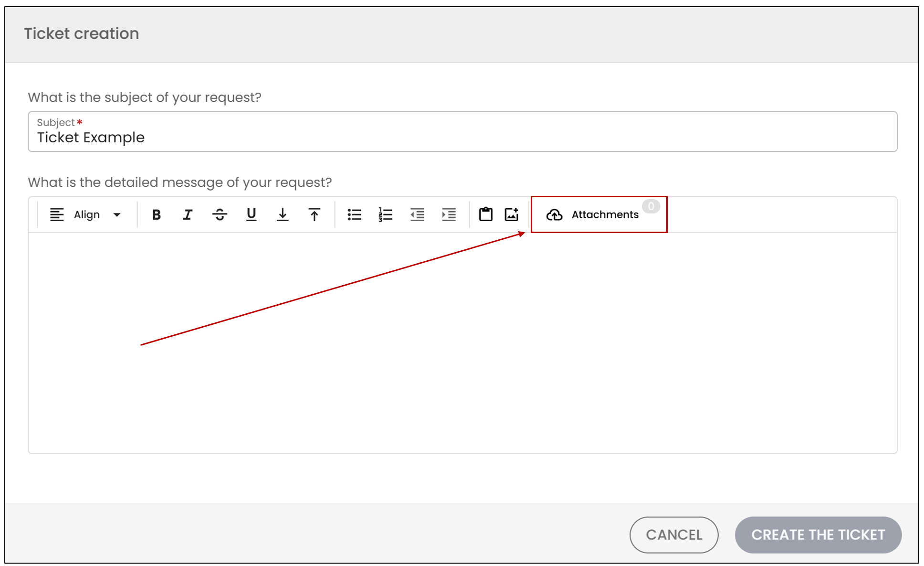Click the insert image icon

click(512, 214)
